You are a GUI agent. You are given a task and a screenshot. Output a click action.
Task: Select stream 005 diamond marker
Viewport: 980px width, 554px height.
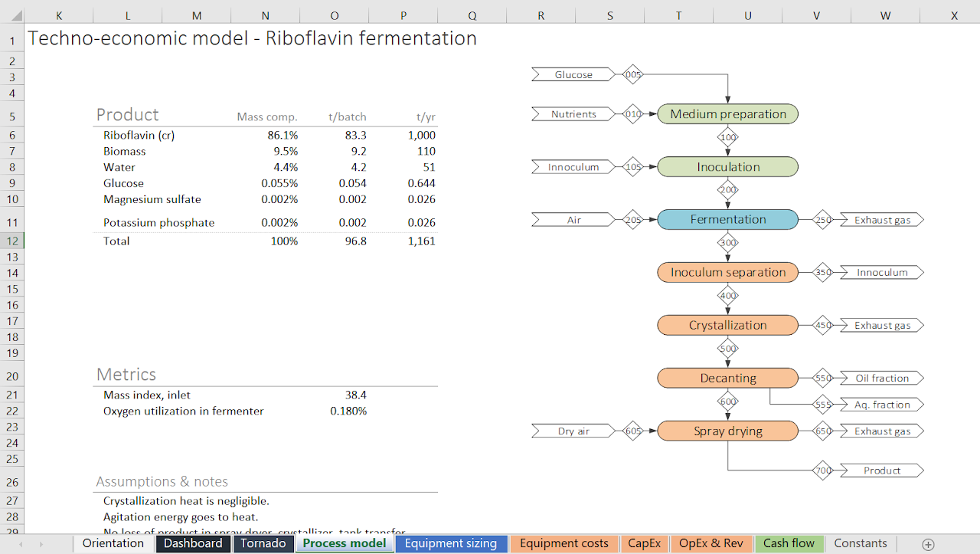pyautogui.click(x=632, y=74)
